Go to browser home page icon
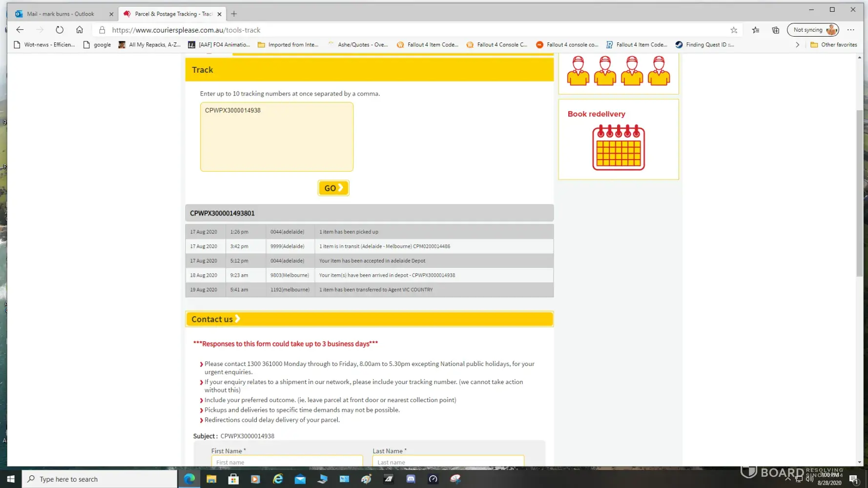Viewport: 868px width, 488px height. (80, 30)
